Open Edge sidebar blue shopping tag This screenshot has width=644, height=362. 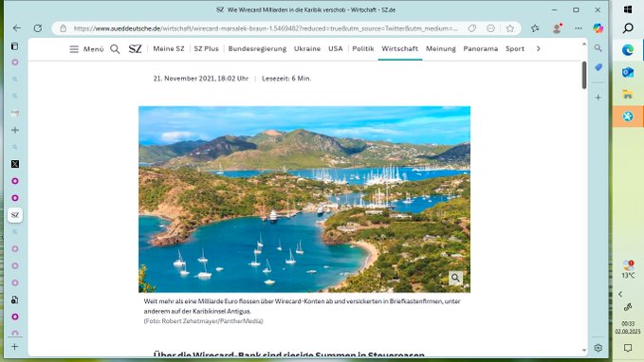pos(598,67)
